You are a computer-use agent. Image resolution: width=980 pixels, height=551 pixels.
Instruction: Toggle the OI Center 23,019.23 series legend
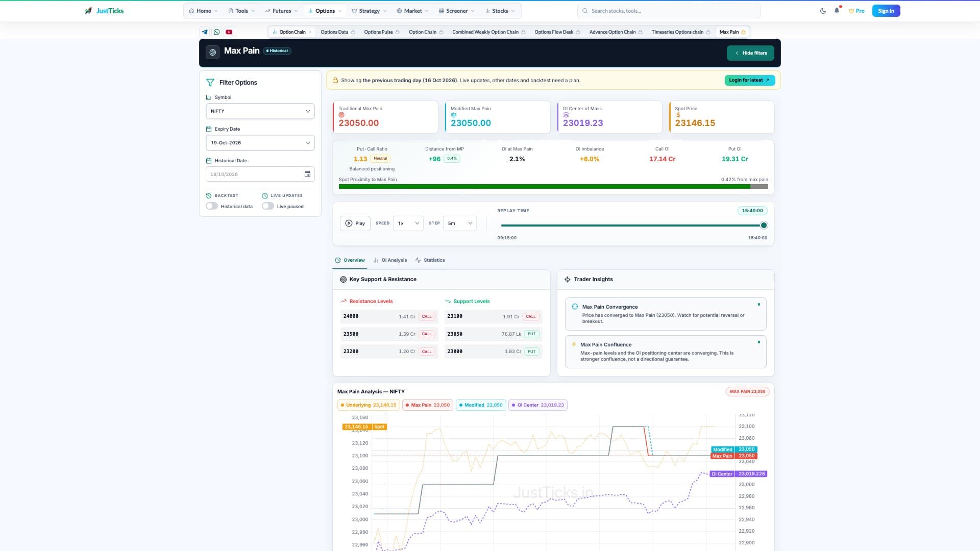coord(538,405)
